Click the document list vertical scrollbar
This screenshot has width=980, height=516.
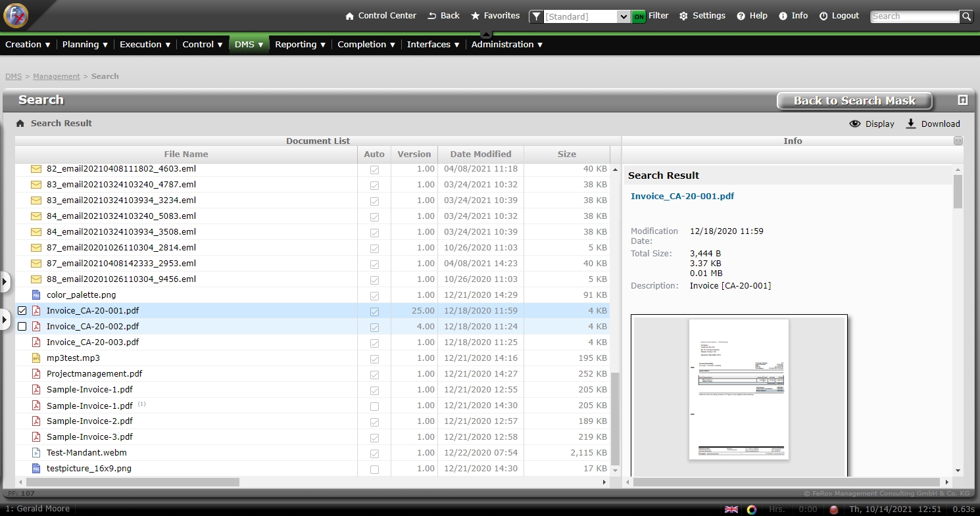tap(615, 419)
